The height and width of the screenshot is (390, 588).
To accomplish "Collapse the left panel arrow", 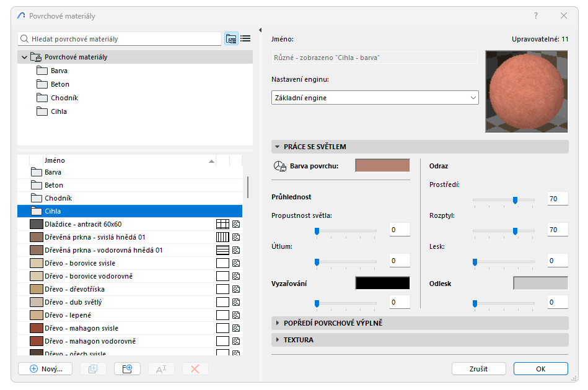I will (260, 30).
